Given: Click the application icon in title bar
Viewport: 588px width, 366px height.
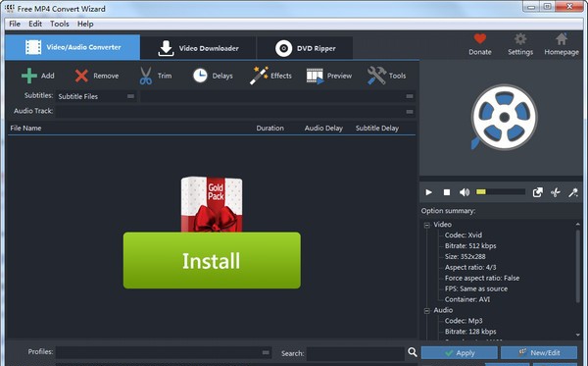Looking at the screenshot, I should [x=9, y=8].
